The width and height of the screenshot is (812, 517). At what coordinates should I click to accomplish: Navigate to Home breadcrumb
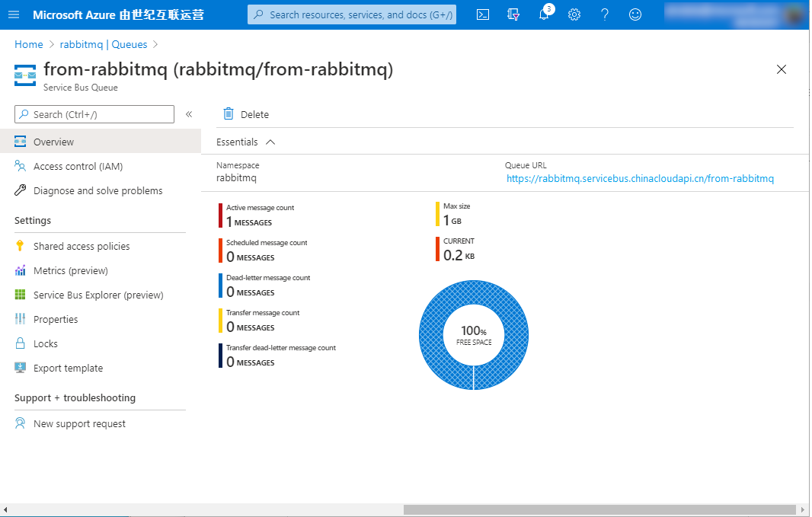click(29, 44)
